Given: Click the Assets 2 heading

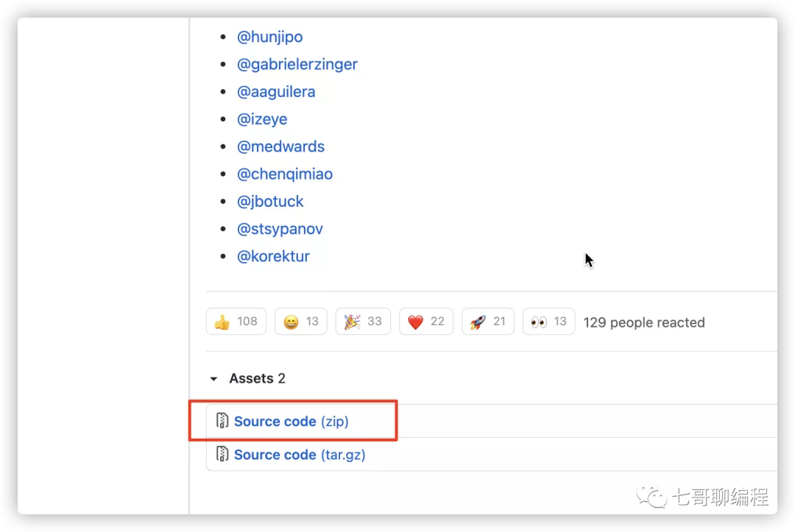Looking at the screenshot, I should point(257,378).
